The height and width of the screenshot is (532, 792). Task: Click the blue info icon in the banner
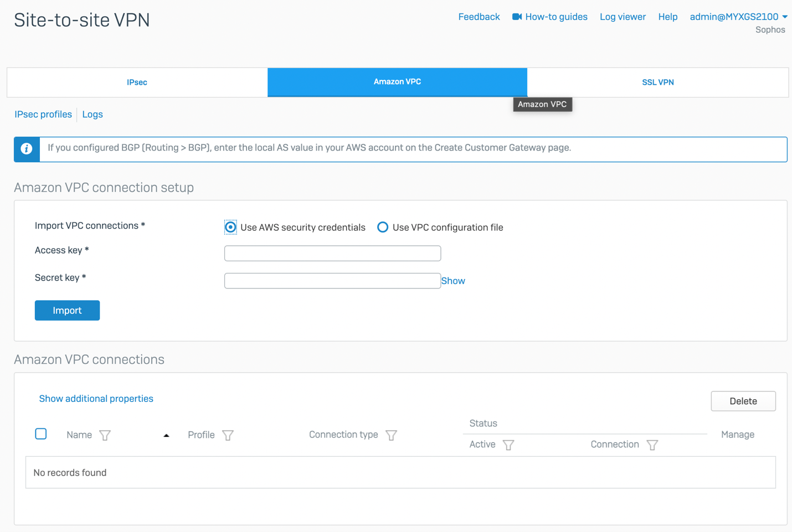click(x=27, y=149)
